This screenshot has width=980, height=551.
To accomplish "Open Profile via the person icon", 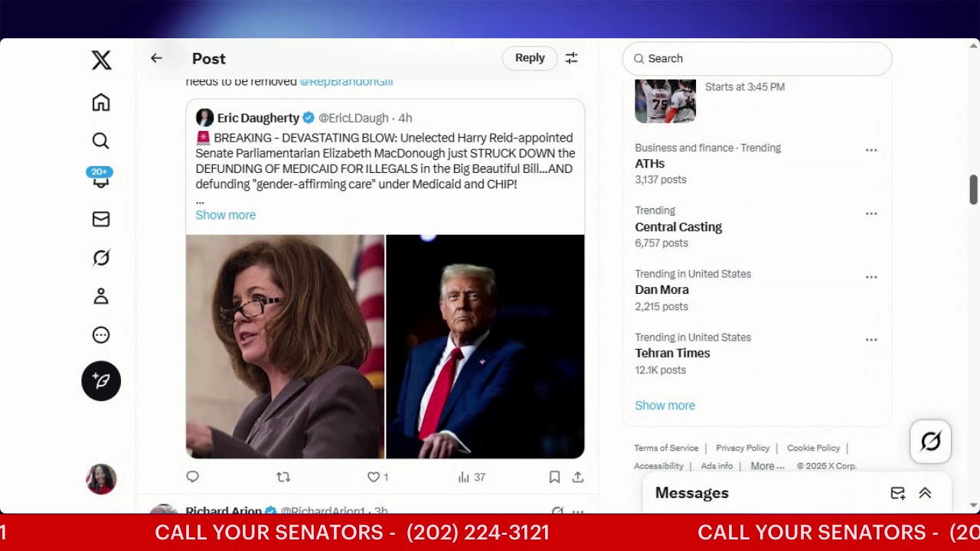I will click(101, 297).
